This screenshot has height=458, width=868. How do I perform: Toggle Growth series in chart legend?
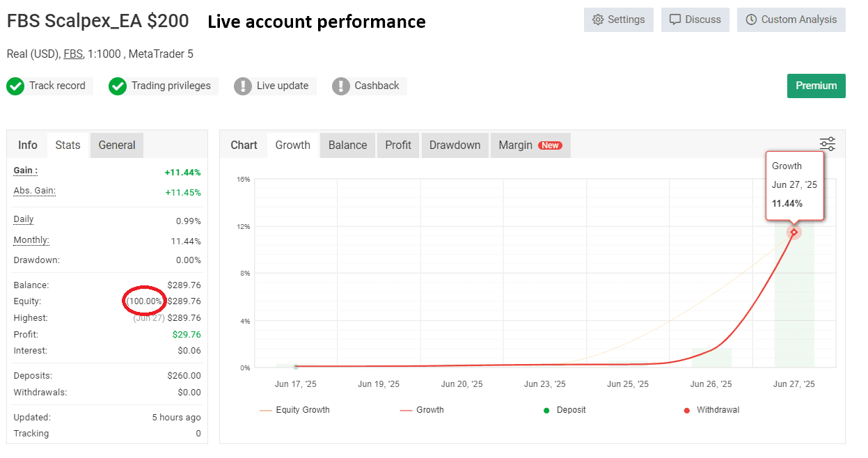(x=422, y=410)
